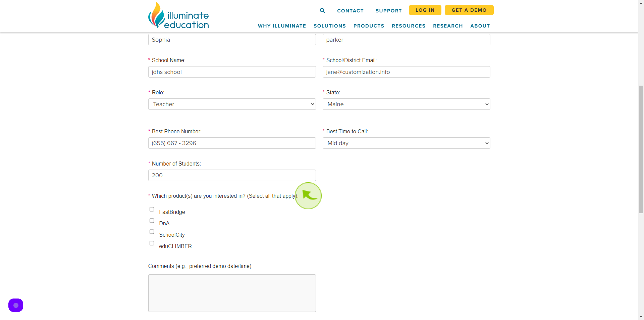Click the Support link

[388, 11]
